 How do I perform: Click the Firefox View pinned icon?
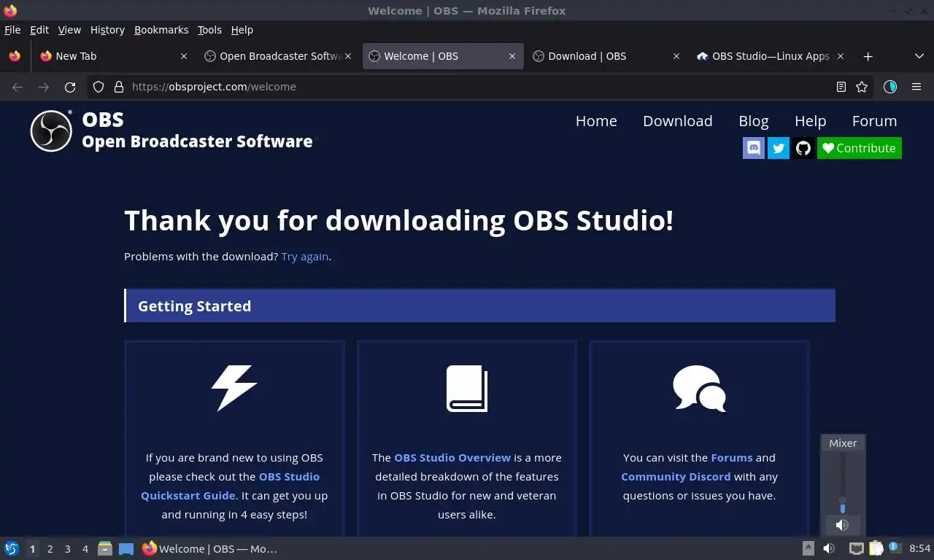click(15, 56)
